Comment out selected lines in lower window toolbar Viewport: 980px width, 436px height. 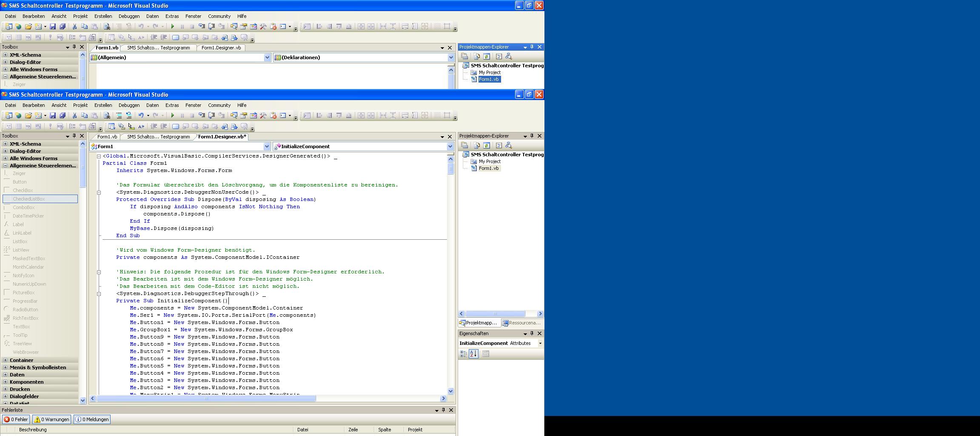point(119,115)
